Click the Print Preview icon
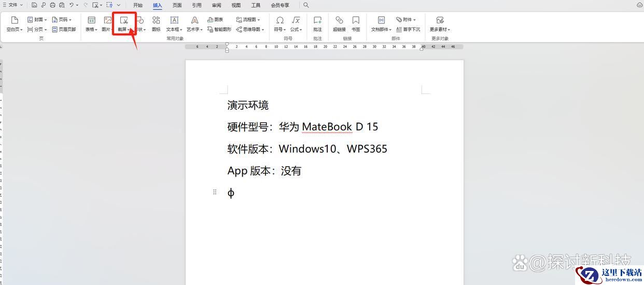 pyautogui.click(x=62, y=5)
